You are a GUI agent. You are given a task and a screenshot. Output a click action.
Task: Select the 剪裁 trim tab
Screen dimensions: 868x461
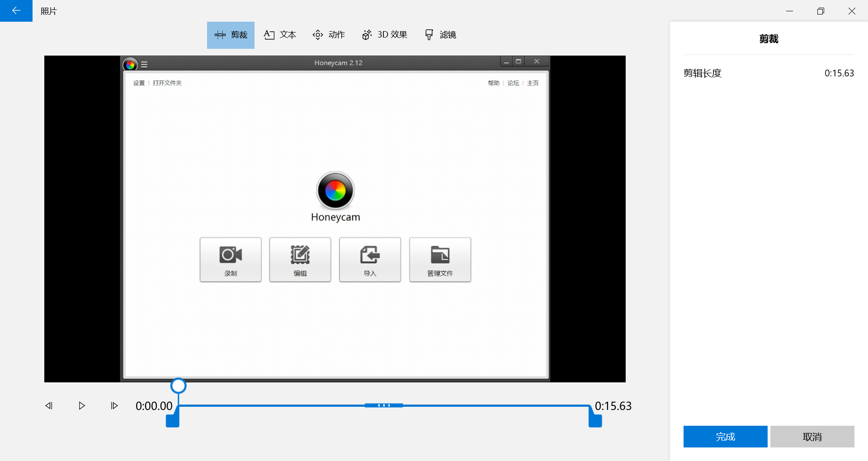231,35
